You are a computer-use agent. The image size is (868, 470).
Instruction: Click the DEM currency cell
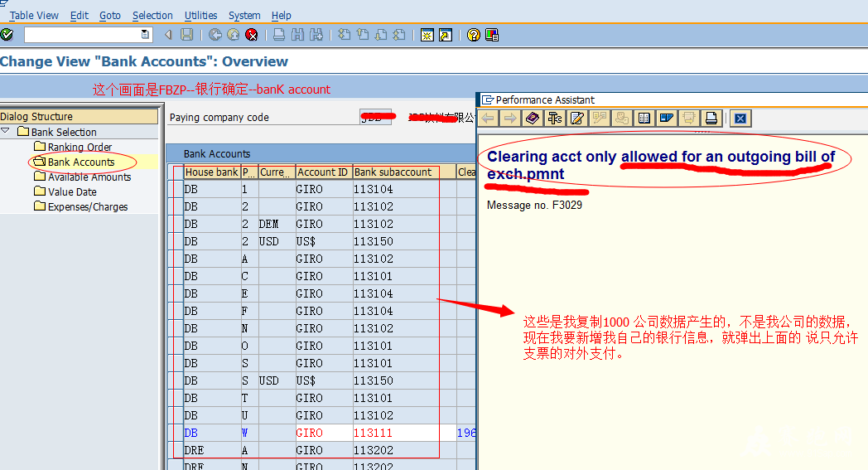(x=277, y=224)
